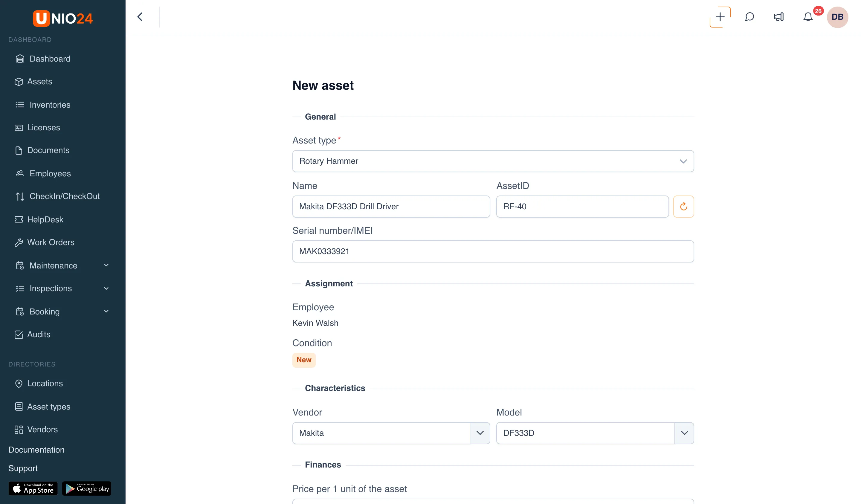Click the HelpDesk ticket icon

[19, 219]
